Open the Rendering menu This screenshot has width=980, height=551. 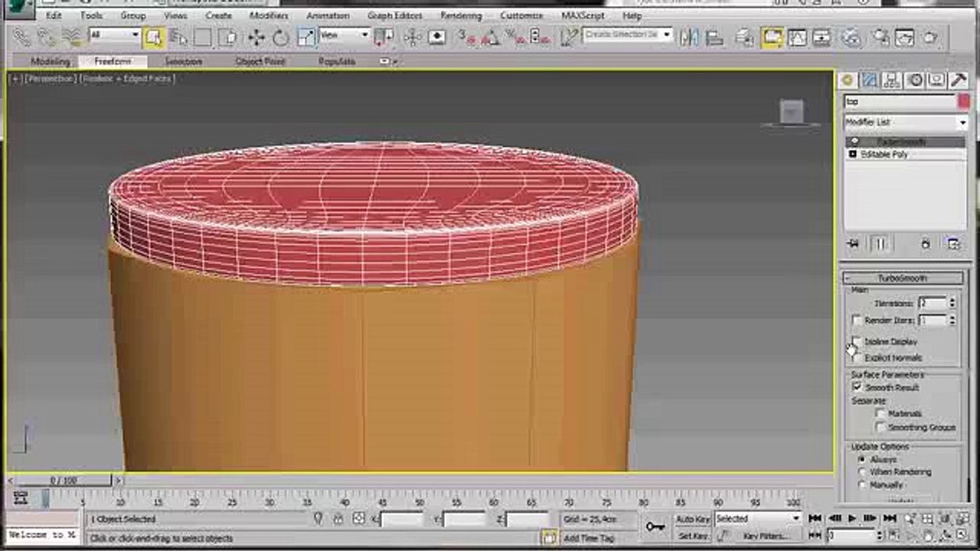coord(461,15)
